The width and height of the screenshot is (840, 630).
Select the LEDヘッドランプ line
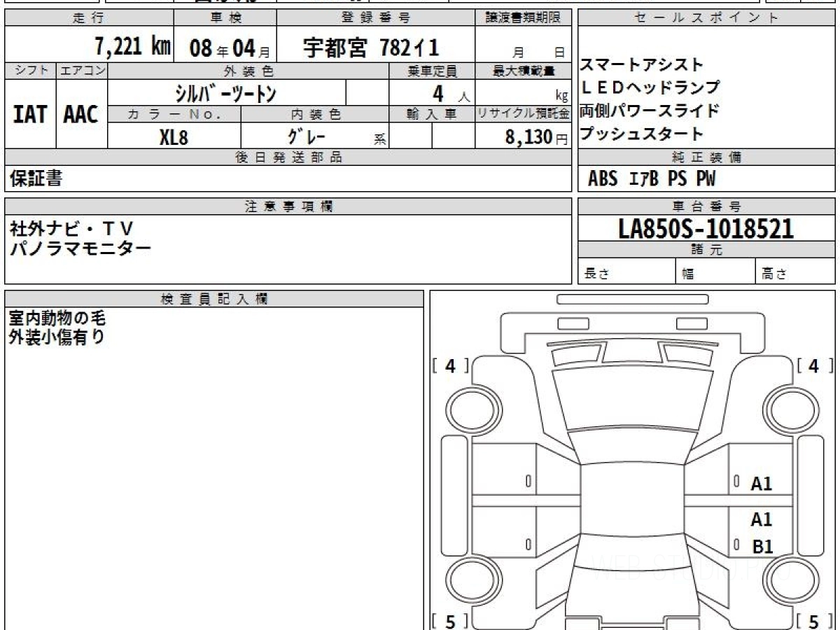650,87
